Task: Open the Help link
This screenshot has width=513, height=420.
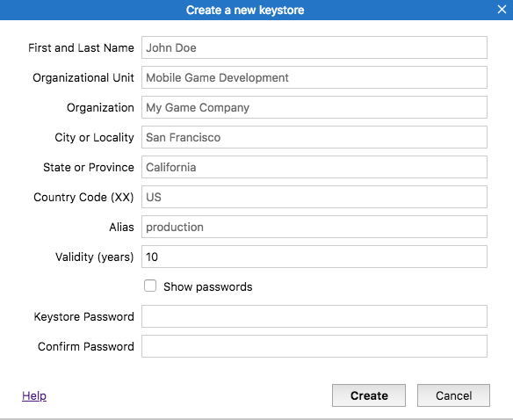Action: click(34, 395)
